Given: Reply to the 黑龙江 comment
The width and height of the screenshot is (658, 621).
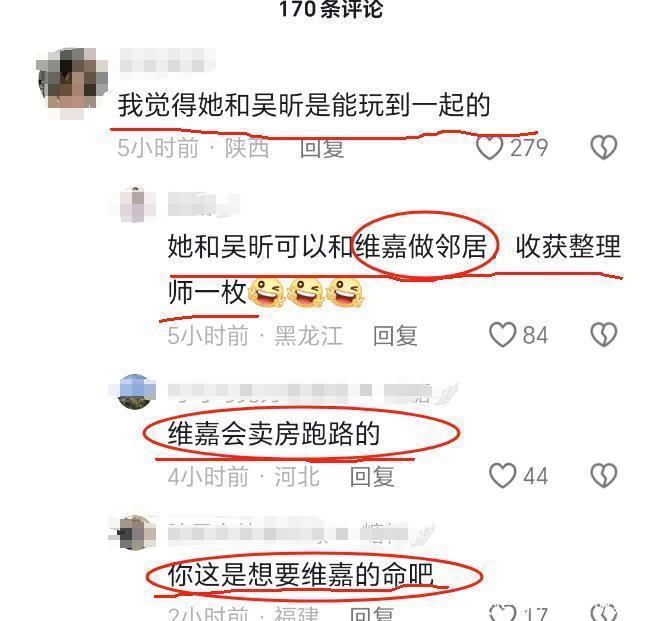Looking at the screenshot, I should 395,336.
